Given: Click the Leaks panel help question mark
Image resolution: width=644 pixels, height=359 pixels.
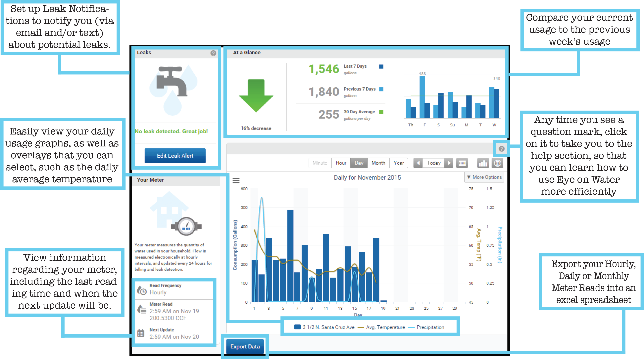Looking at the screenshot, I should point(213,53).
